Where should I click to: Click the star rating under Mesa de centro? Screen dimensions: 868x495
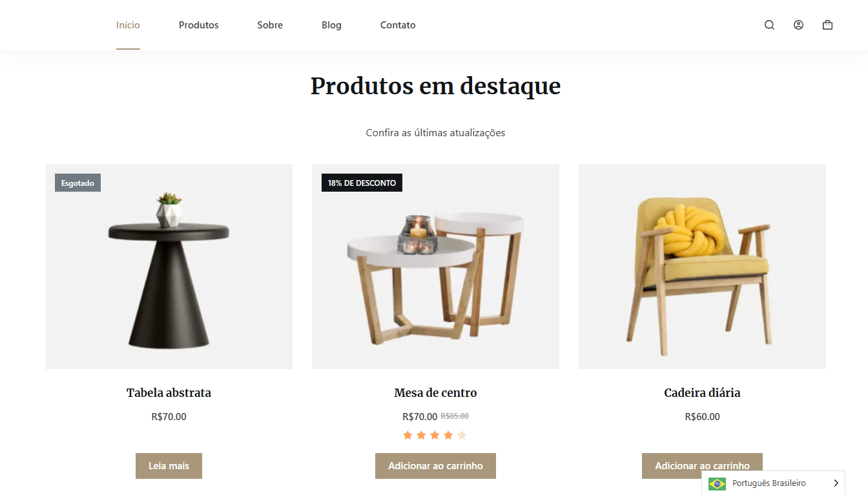(x=435, y=435)
